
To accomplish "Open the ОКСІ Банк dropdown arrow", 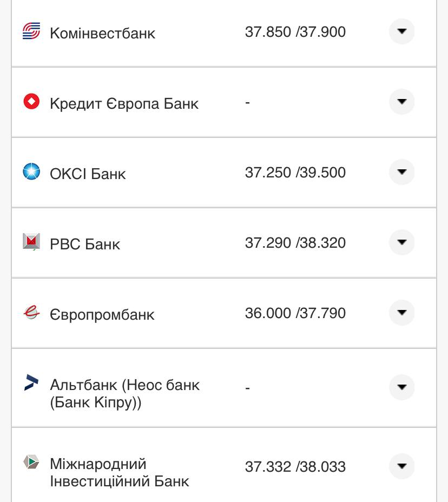I will (x=401, y=172).
